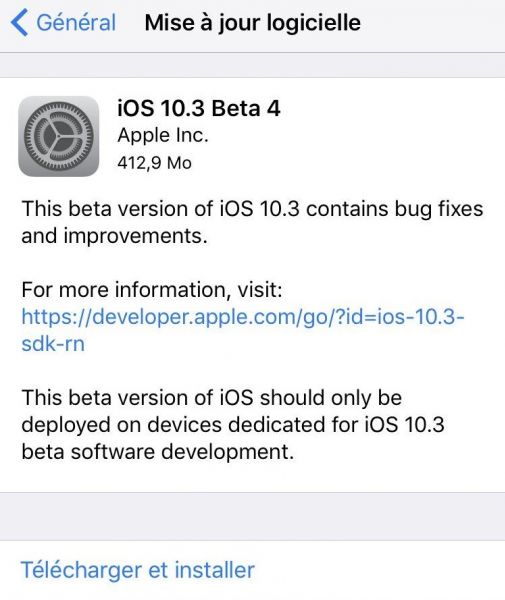Tap the Mise à jour logicielle title
This screenshot has width=505, height=600.
[252, 23]
